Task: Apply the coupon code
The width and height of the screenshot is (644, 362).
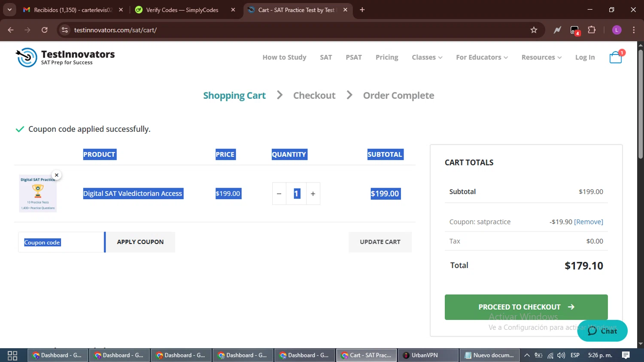Action: 140,242
